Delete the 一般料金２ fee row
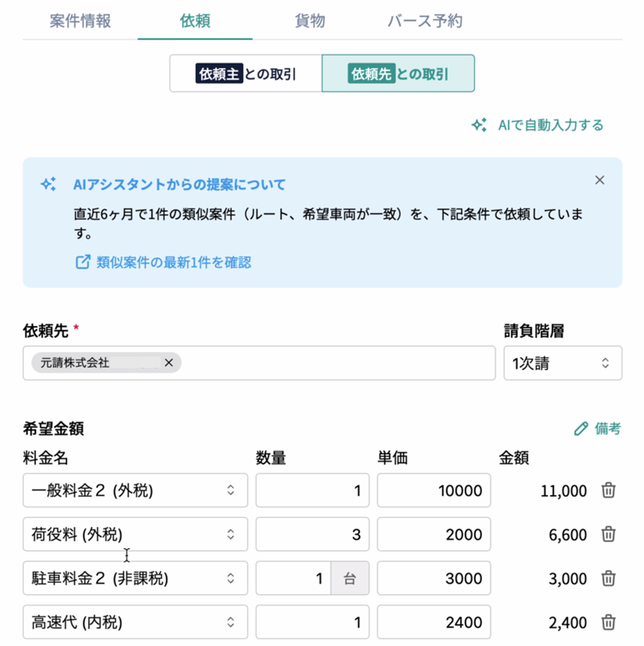 coord(608,491)
